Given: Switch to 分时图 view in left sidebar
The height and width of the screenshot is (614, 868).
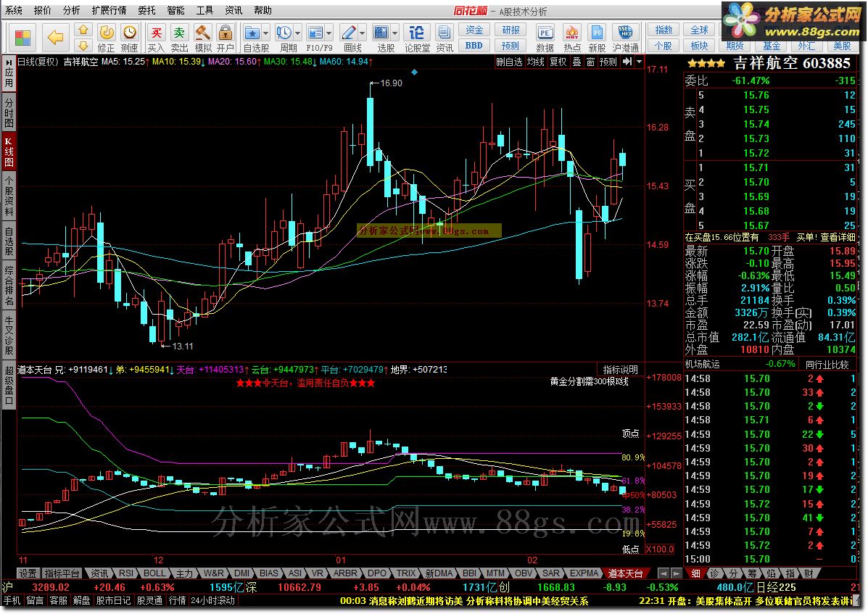Looking at the screenshot, I should click(x=9, y=113).
